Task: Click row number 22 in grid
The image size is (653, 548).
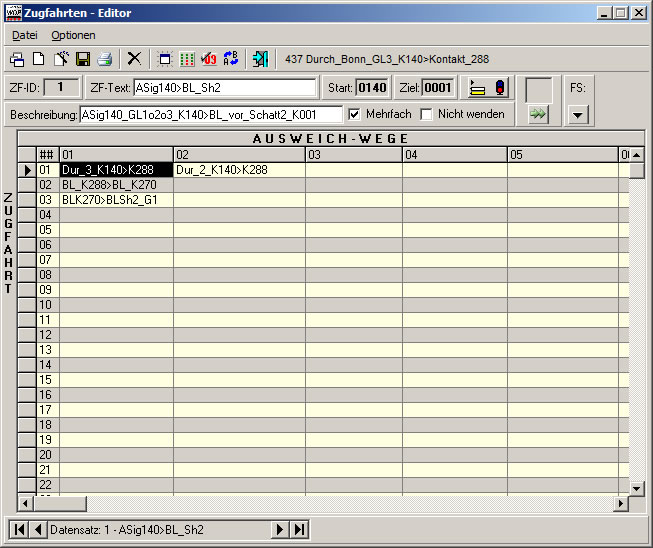Action: (x=48, y=485)
